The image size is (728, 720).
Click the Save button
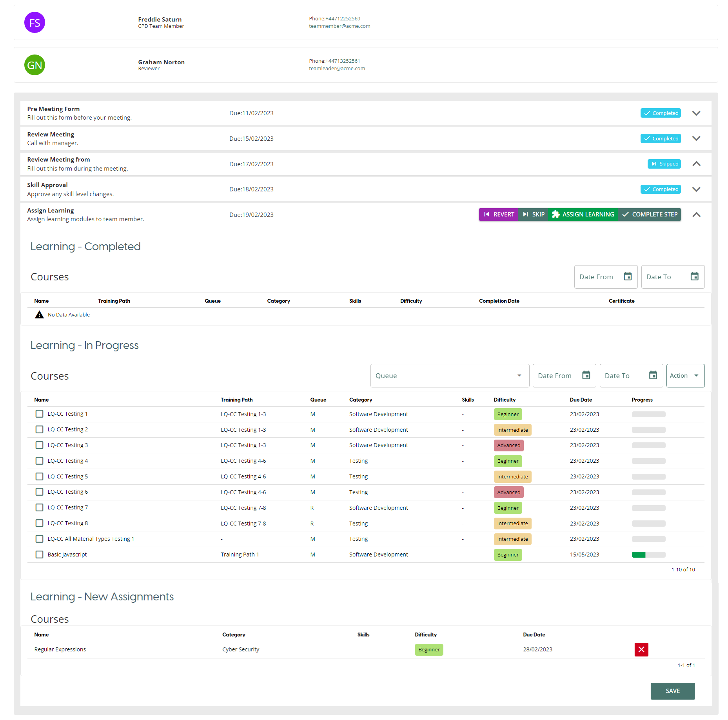click(x=672, y=691)
